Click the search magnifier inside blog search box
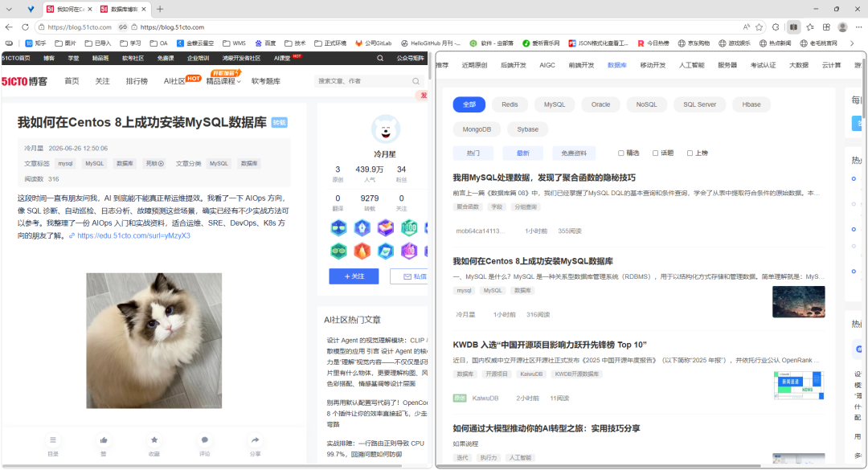 416,81
